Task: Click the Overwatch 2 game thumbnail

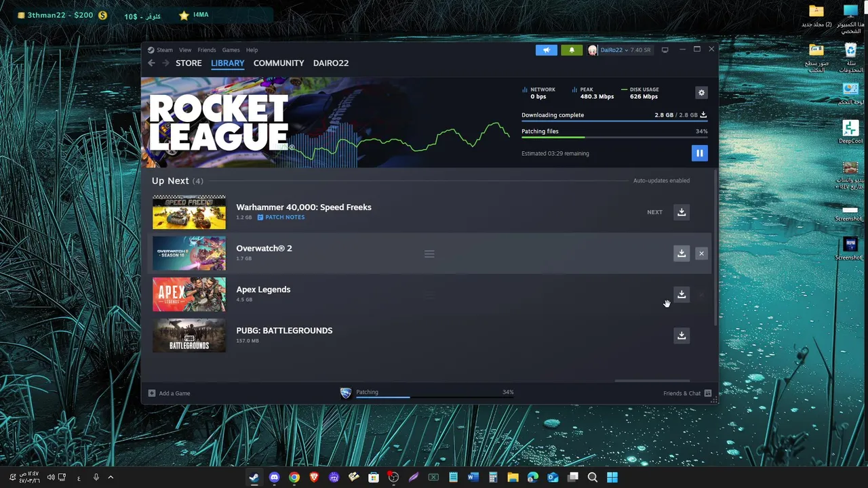Action: click(x=189, y=253)
